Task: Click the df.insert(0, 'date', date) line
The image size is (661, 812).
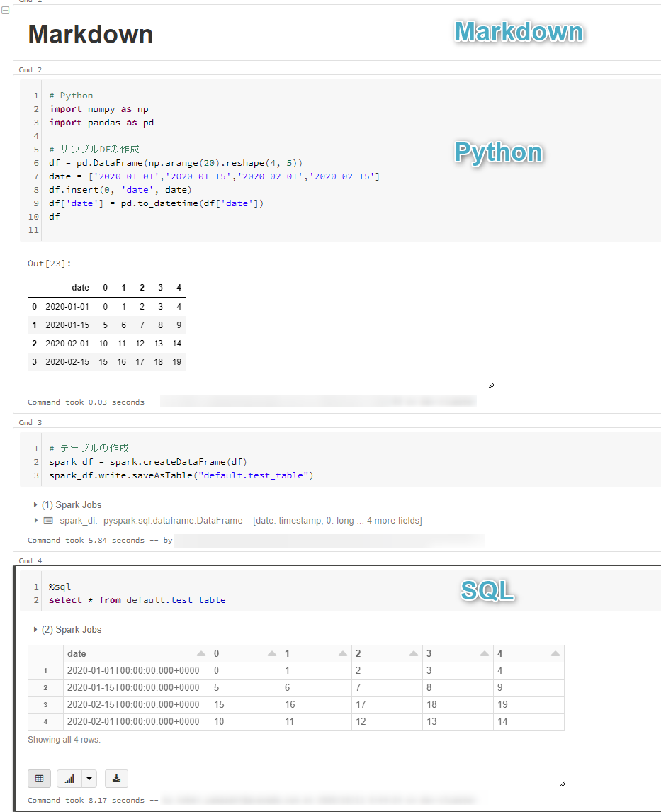Action: tap(120, 190)
